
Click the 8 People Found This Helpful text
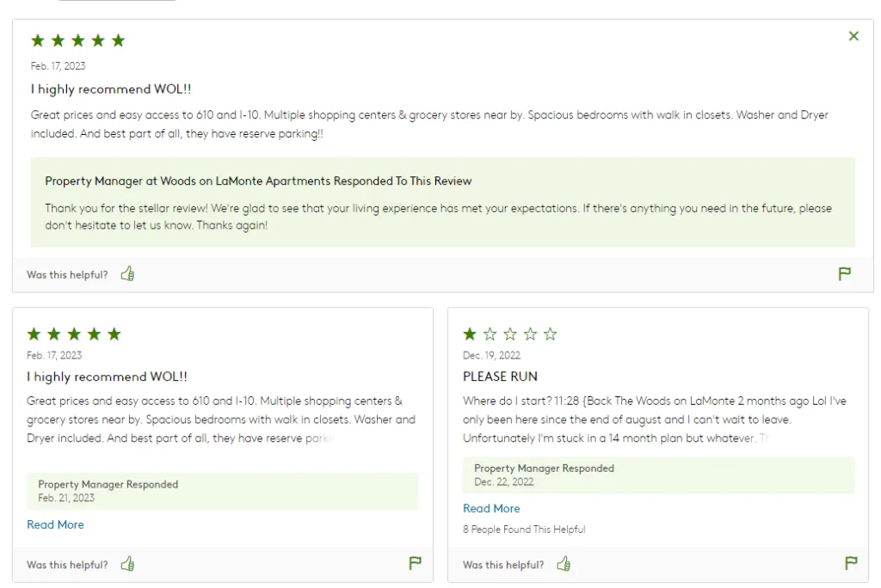[x=524, y=530]
